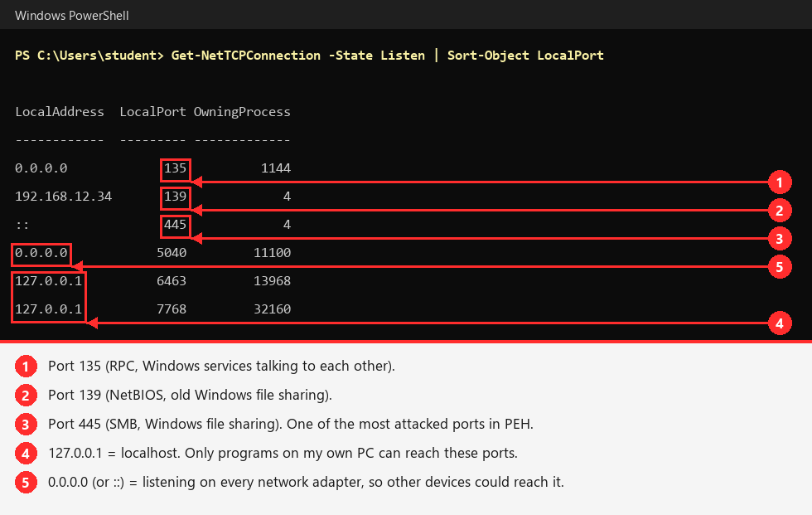Click the note text '0.0.0.0 (or ::) = listening...'
Image resolution: width=812 pixels, height=515 pixels.
[x=306, y=483]
